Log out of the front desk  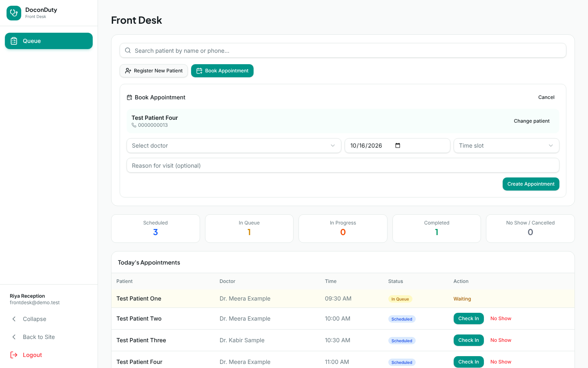49,355
